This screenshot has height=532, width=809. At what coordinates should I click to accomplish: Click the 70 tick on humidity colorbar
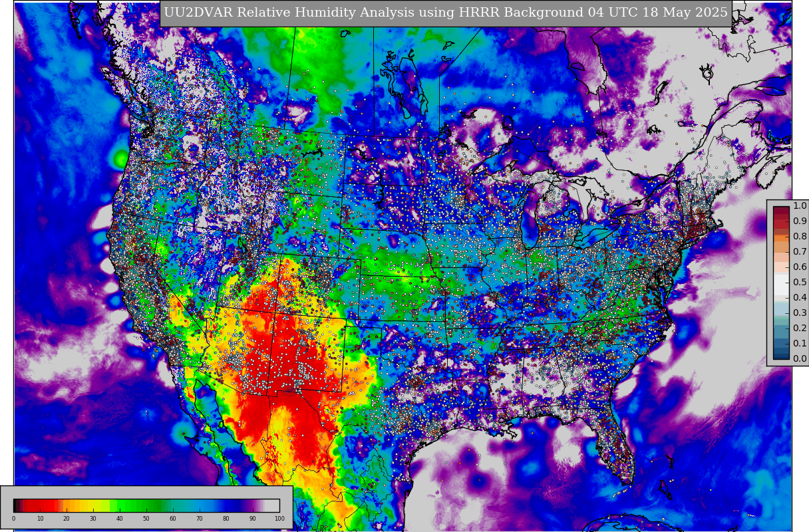coord(200,519)
